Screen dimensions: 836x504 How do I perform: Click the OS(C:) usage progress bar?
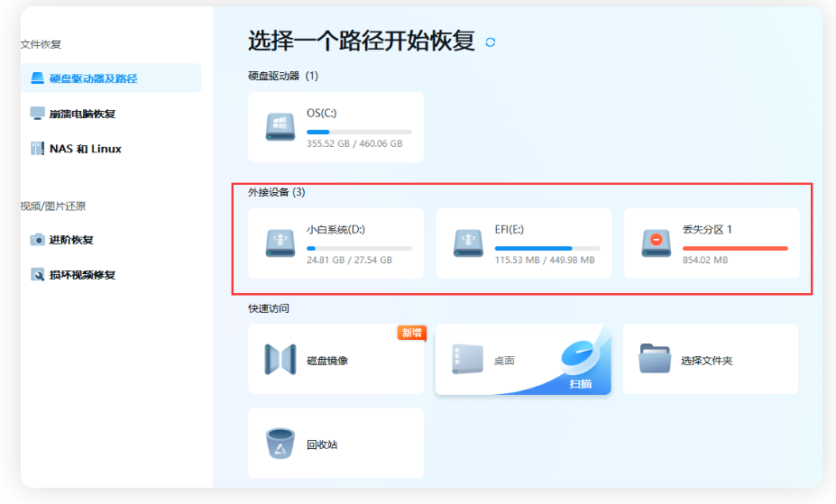359,132
